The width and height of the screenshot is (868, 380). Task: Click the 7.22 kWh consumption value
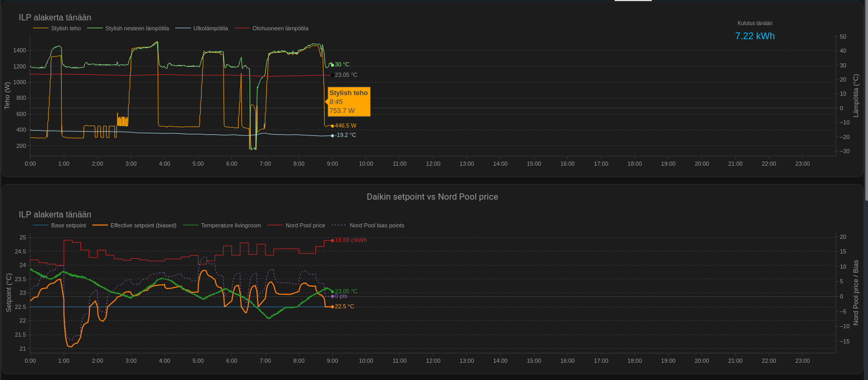pos(755,36)
